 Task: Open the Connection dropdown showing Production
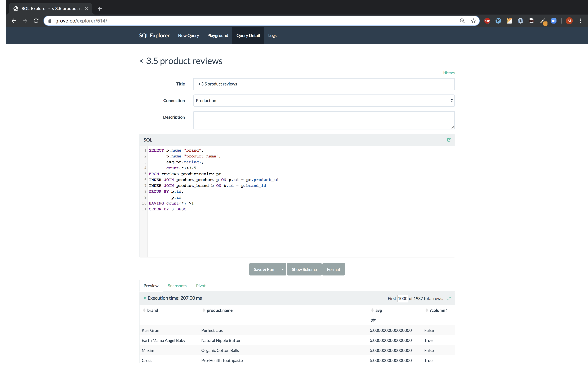point(324,101)
